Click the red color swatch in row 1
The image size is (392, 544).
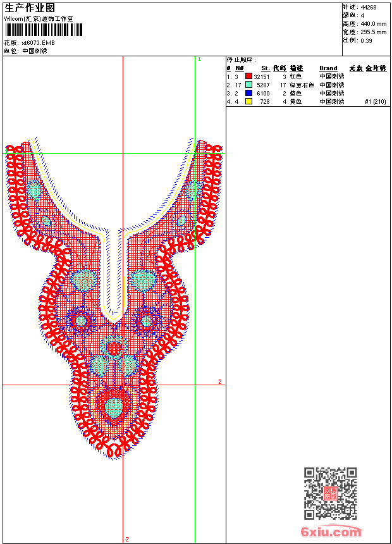coord(248,77)
